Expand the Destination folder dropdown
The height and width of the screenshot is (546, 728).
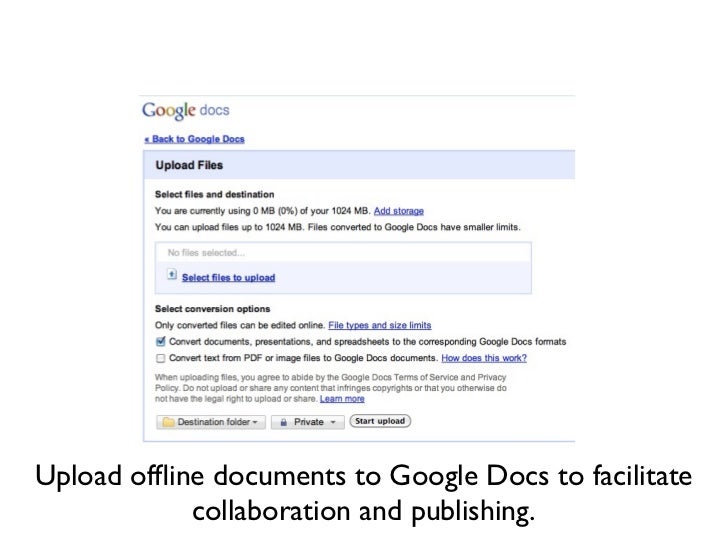(211, 422)
